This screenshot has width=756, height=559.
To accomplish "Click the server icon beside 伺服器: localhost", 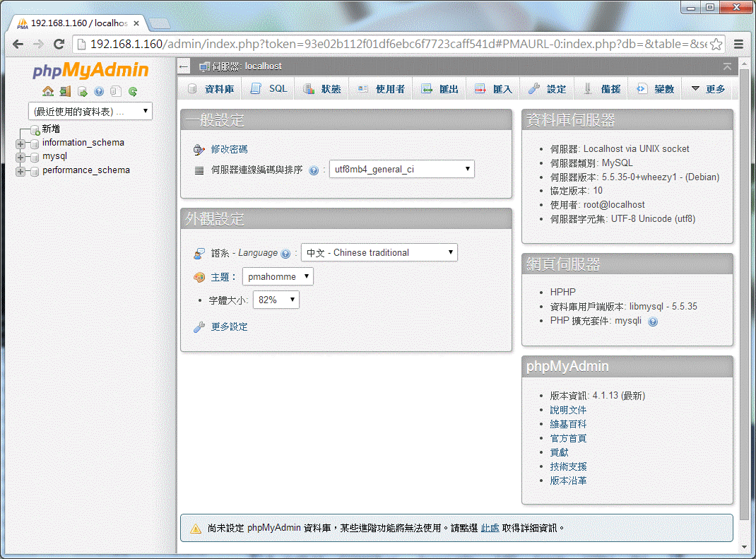I will coord(204,66).
